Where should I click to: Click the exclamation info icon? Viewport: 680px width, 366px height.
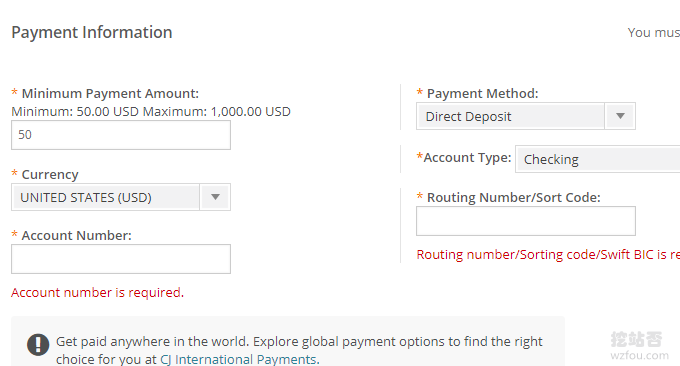[38, 344]
